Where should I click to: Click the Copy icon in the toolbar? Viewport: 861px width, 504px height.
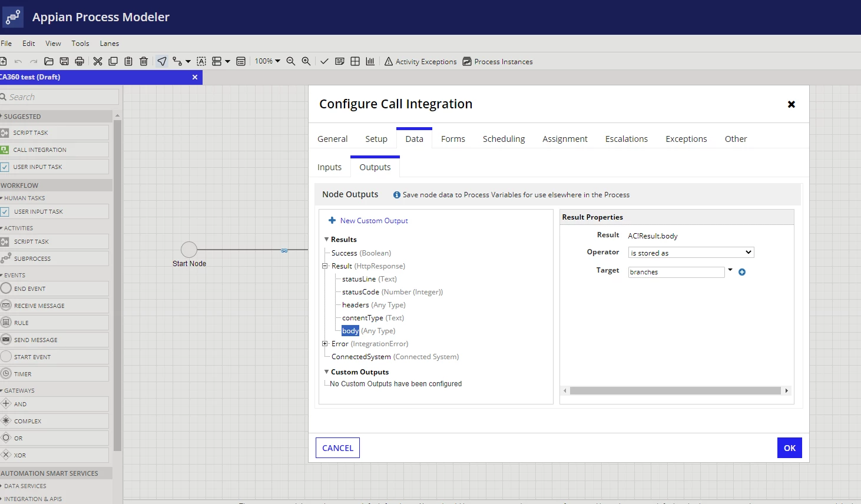(113, 61)
